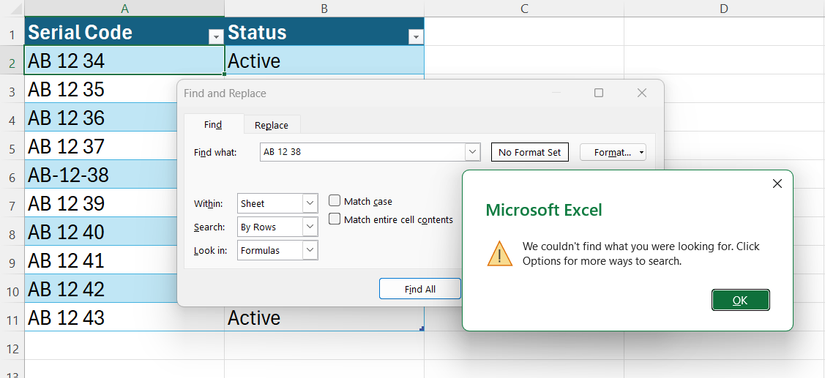This screenshot has height=378, width=825.
Task: Select column A header
Action: (125, 8)
